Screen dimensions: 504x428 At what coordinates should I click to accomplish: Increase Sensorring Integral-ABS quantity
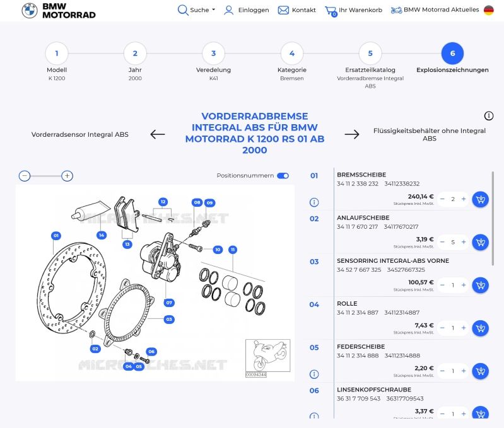tap(464, 285)
